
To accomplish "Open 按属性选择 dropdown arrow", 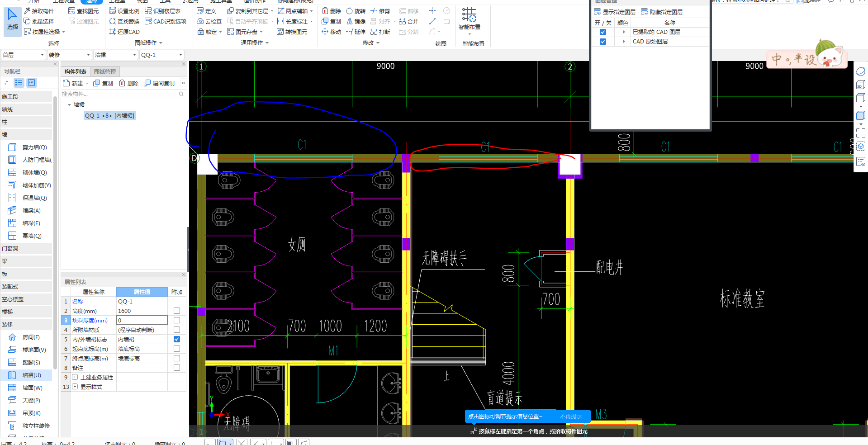I will pyautogui.click(x=64, y=32).
